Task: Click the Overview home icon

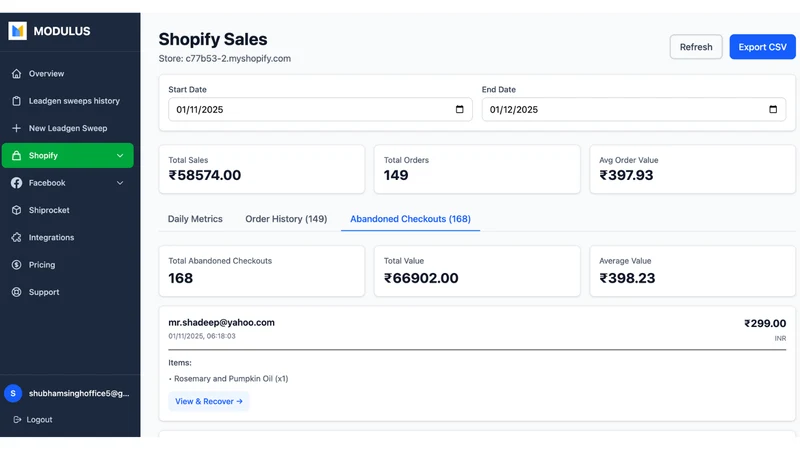Action: pos(16,73)
